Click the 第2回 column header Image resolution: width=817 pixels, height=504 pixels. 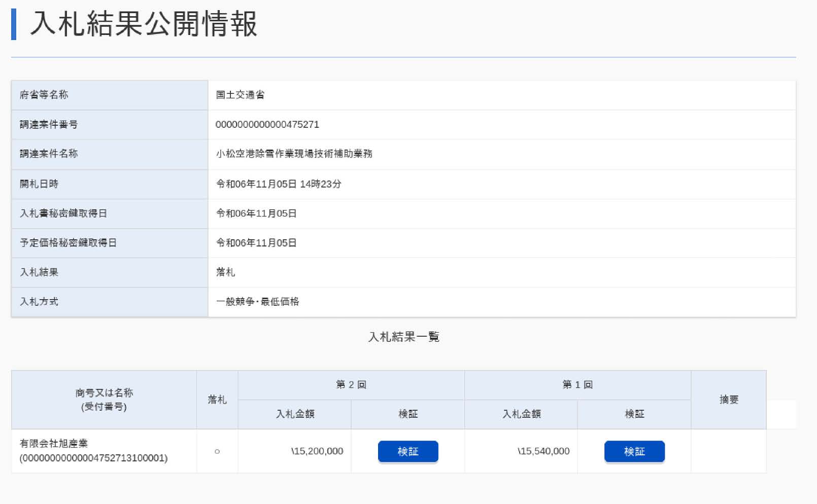351,384
